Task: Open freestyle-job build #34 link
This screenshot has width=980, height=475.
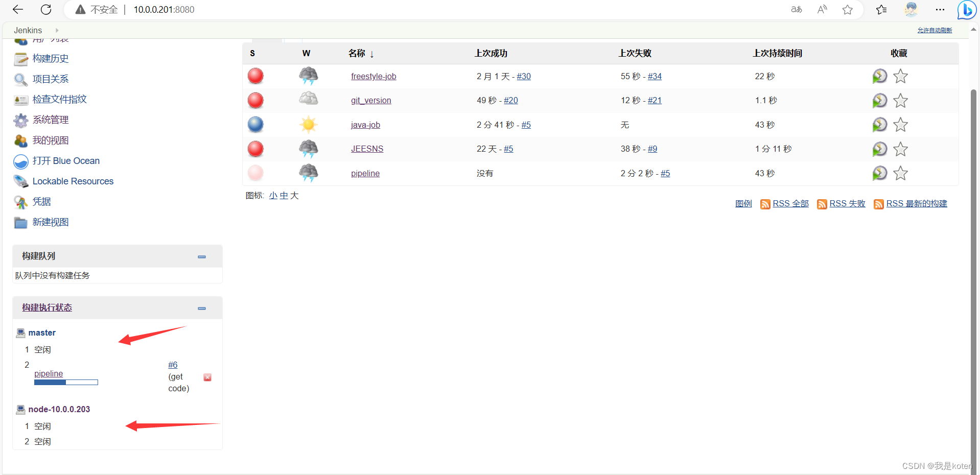Action: (655, 76)
